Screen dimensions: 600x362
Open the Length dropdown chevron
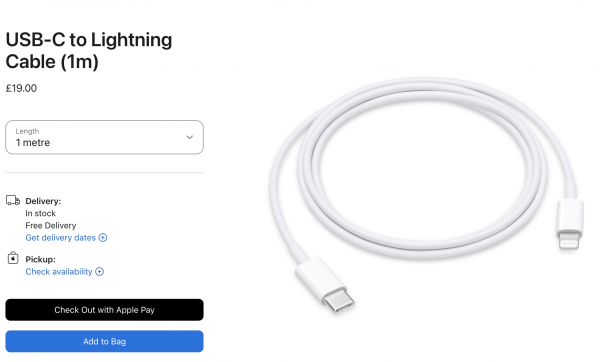[x=189, y=137]
